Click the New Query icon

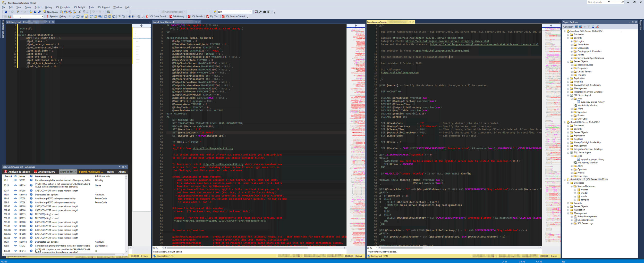click(x=51, y=12)
